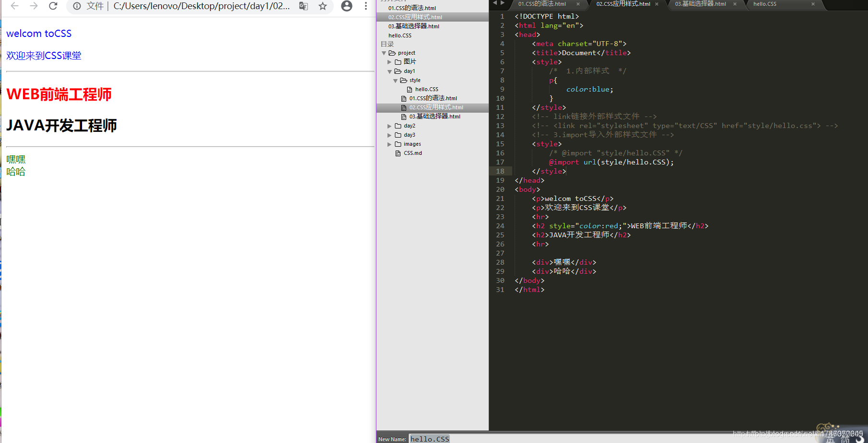Screen dimensions: 868x443
Task: Select 03.基础选择器.html in open files list
Action: click(x=413, y=26)
